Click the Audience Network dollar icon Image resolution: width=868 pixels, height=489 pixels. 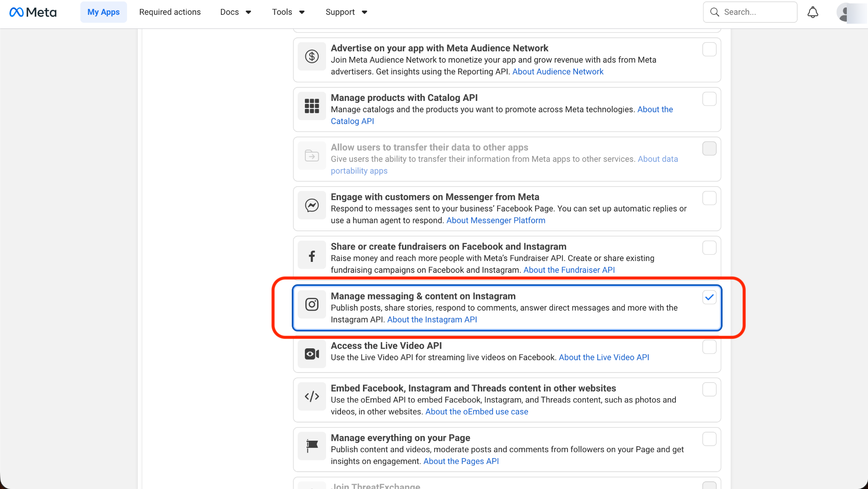click(x=312, y=56)
